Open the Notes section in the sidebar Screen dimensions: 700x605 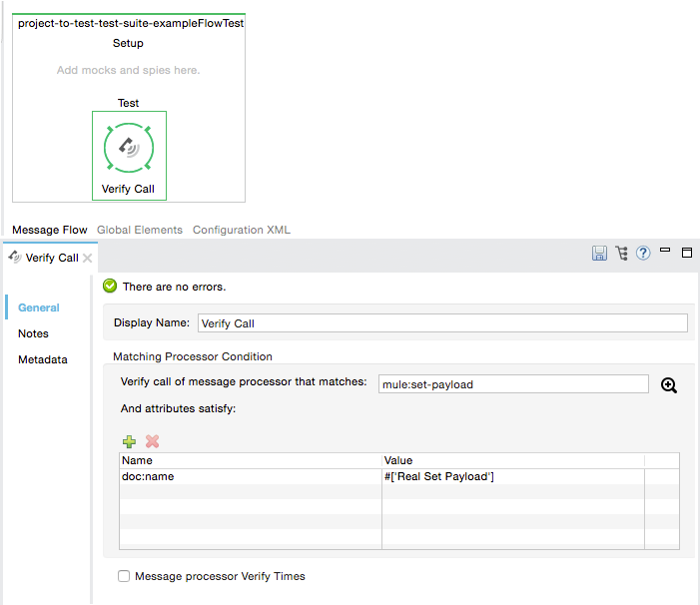coord(34,333)
